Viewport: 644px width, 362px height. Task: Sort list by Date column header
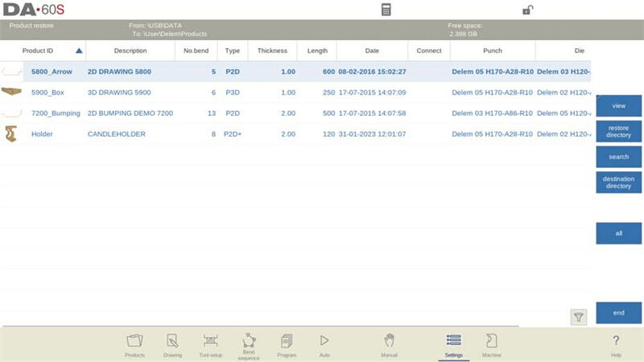click(x=372, y=51)
